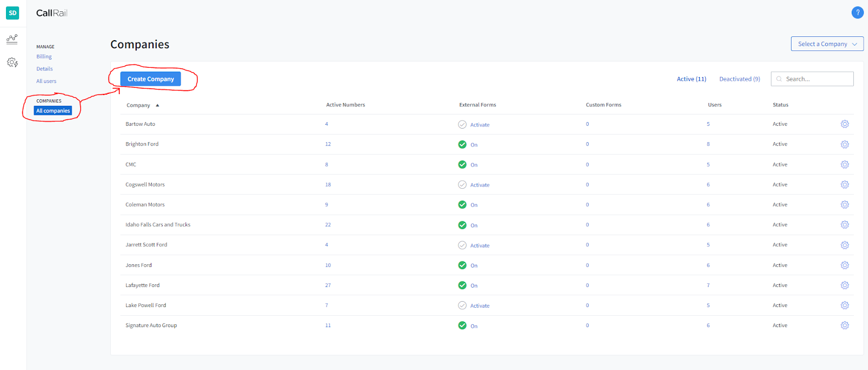Open gear settings for Lafayette Ford
Image resolution: width=868 pixels, height=370 pixels.
(845, 285)
